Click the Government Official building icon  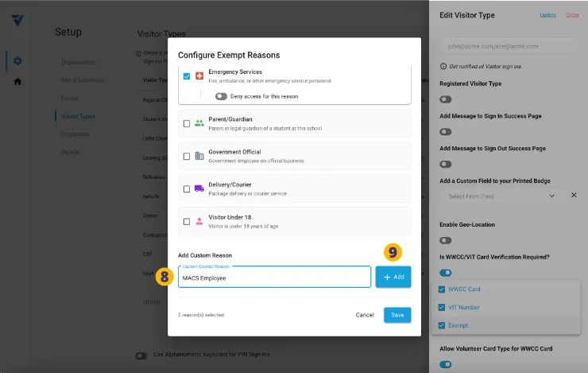[199, 156]
